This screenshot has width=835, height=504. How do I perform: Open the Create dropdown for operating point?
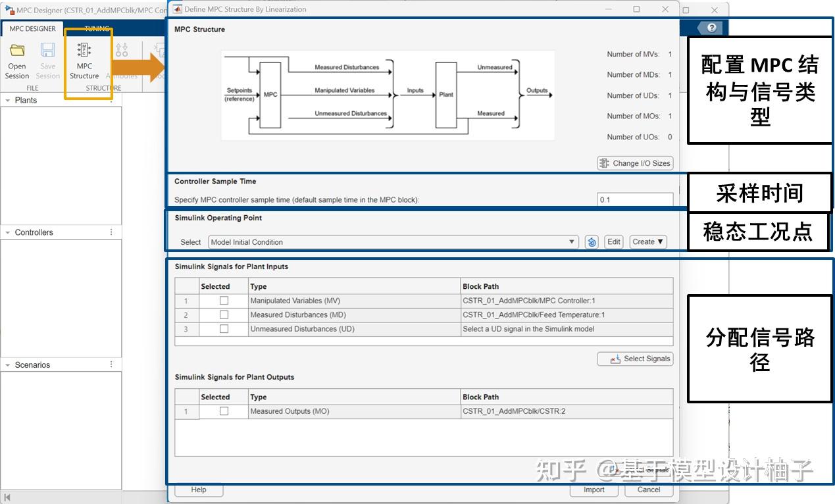647,241
